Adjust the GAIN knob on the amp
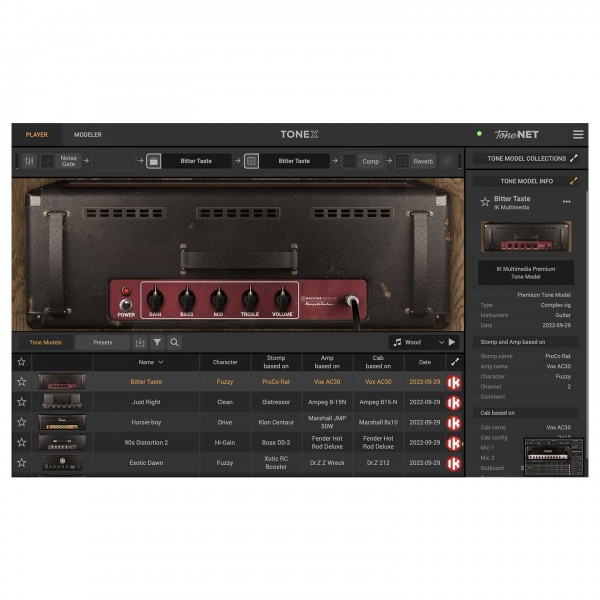This screenshot has width=600, height=600. (x=155, y=298)
